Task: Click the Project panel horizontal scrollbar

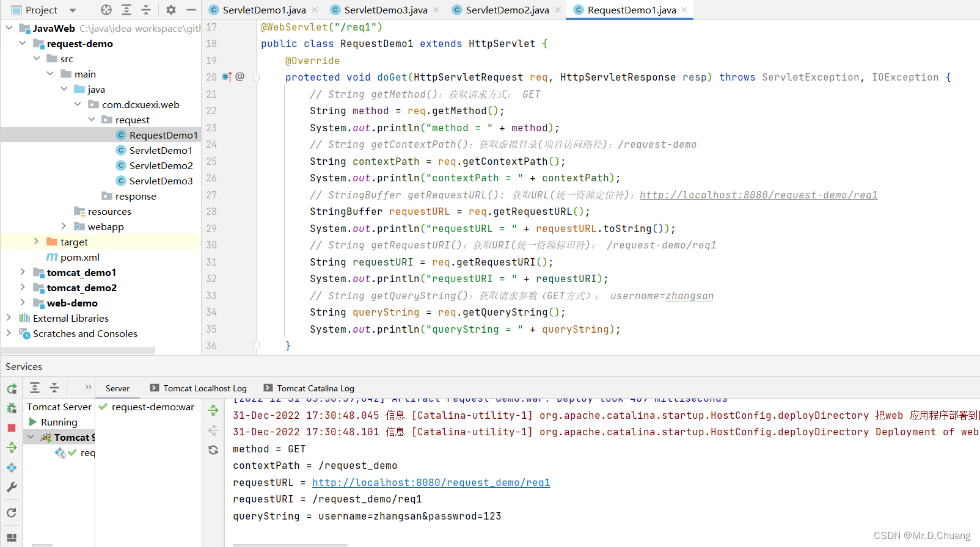Action: click(78, 351)
